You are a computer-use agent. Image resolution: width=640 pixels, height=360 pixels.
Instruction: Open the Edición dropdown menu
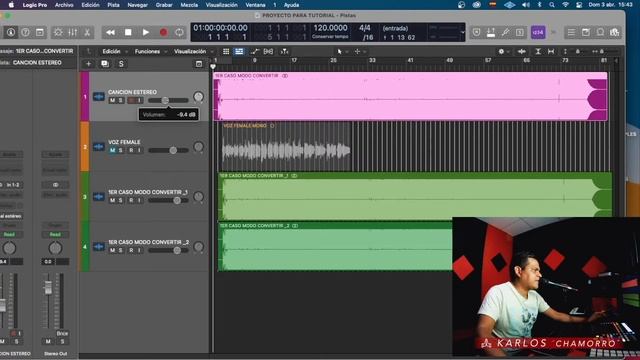point(115,51)
